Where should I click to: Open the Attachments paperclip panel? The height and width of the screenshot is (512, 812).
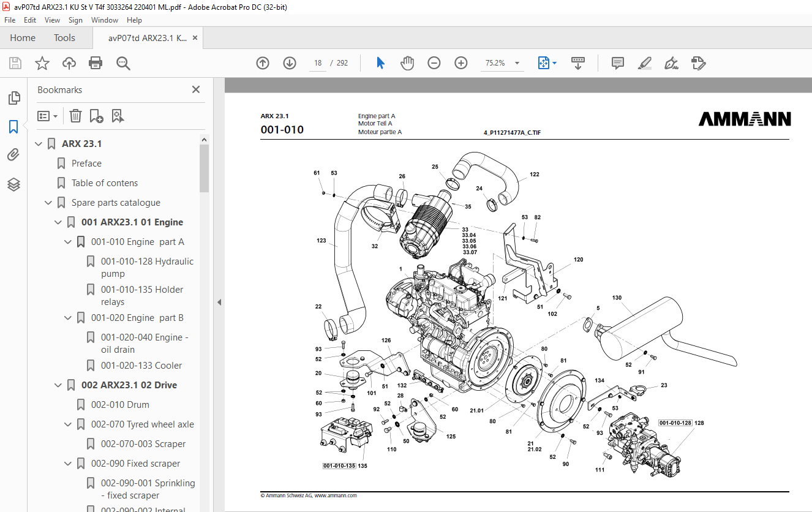(x=13, y=155)
